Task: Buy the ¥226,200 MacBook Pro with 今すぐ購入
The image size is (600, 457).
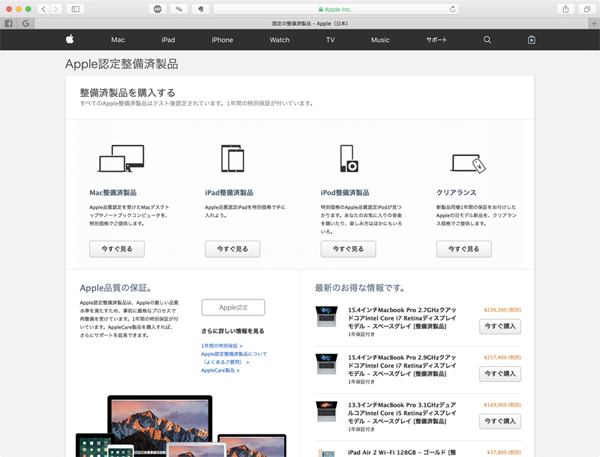Action: 500,326
